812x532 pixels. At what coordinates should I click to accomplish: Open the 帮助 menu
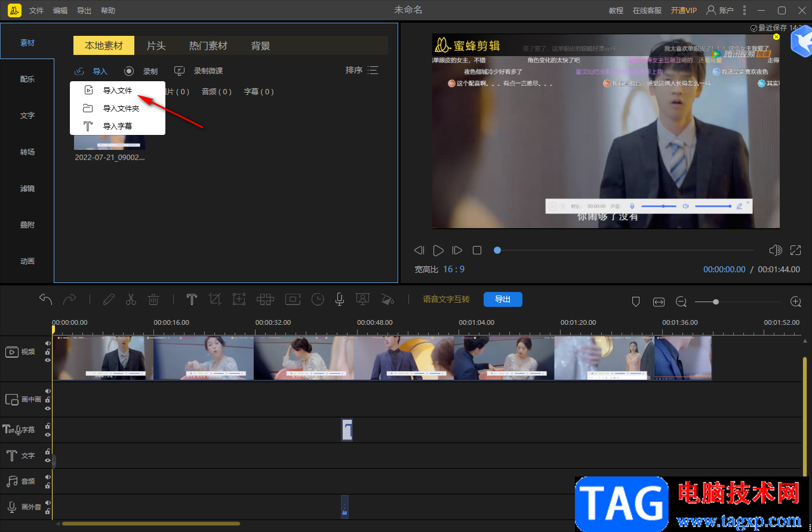pyautogui.click(x=108, y=11)
